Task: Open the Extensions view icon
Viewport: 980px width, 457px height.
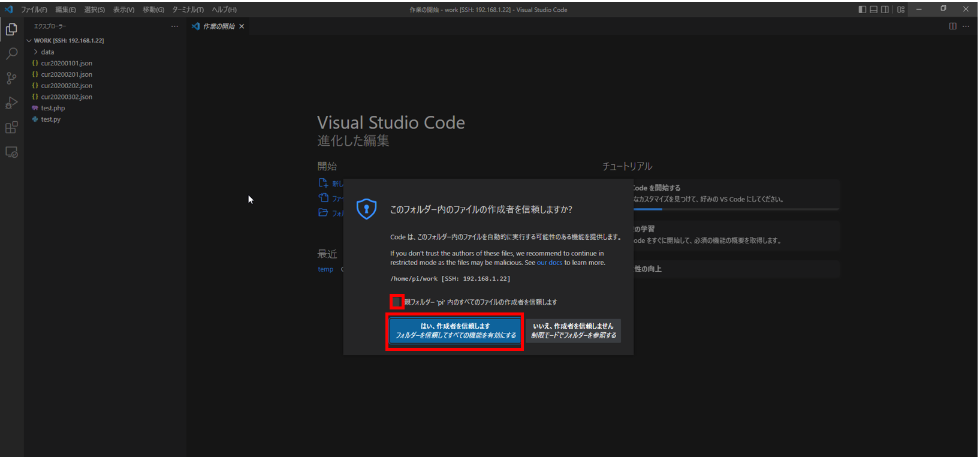Action: (11, 127)
